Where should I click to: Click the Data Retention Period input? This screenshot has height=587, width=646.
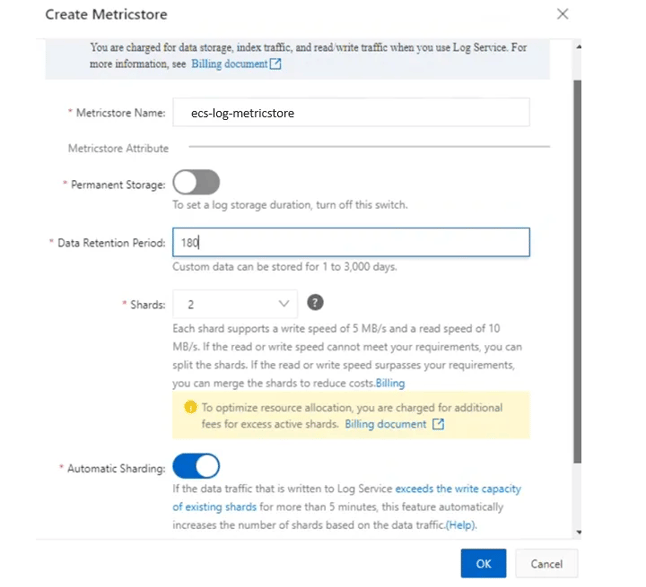[x=351, y=242]
